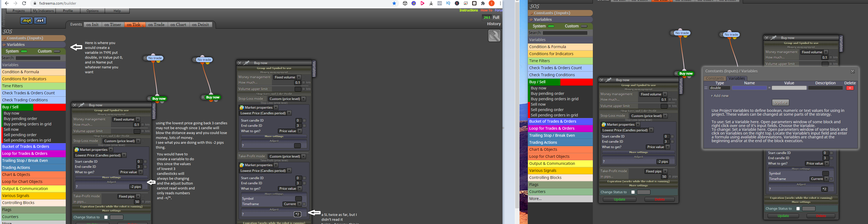This screenshot has width=868, height=224.
Task: Click the download-arrow extension icon
Action: click(431, 3)
